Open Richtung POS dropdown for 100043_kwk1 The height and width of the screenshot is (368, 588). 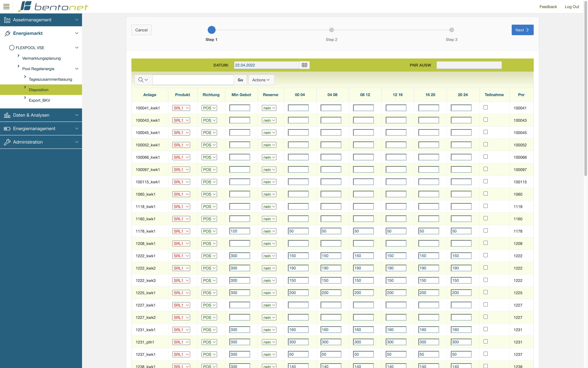[x=209, y=120]
